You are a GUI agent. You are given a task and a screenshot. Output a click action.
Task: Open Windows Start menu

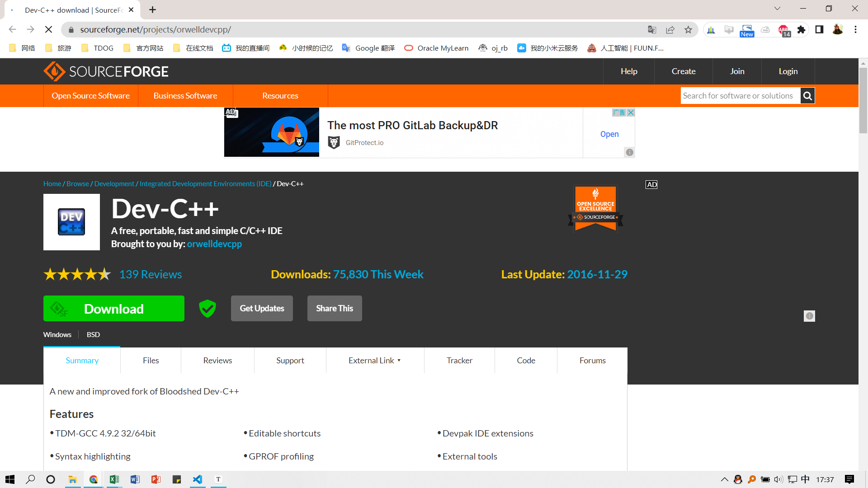click(10, 479)
